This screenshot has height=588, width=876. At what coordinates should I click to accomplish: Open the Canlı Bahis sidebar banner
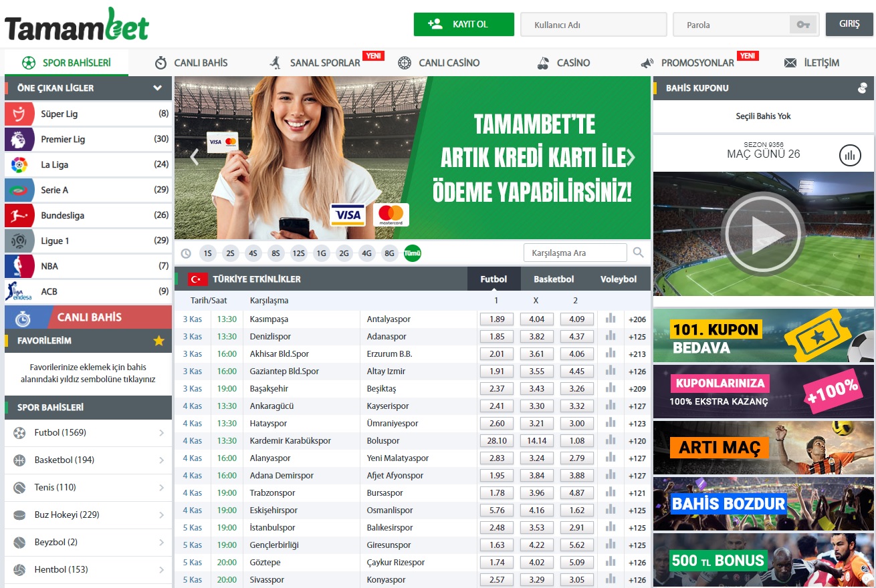pos(88,317)
